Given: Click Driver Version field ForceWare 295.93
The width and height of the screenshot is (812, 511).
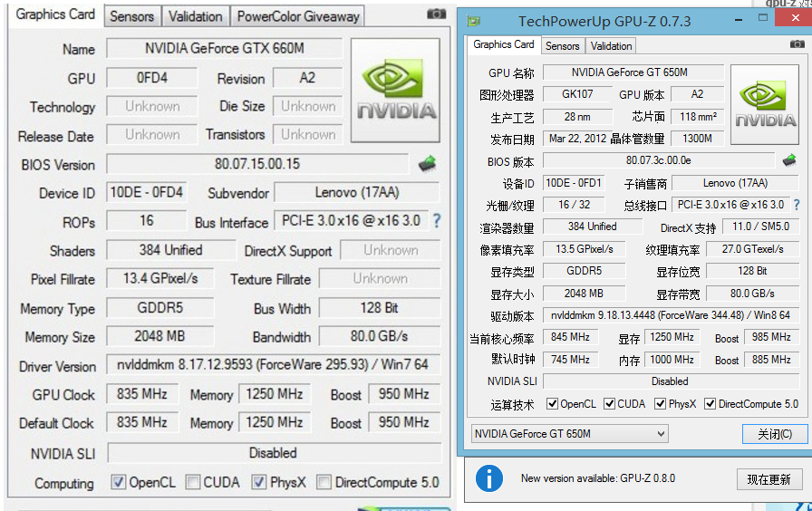Looking at the screenshot, I should pyautogui.click(x=273, y=364).
